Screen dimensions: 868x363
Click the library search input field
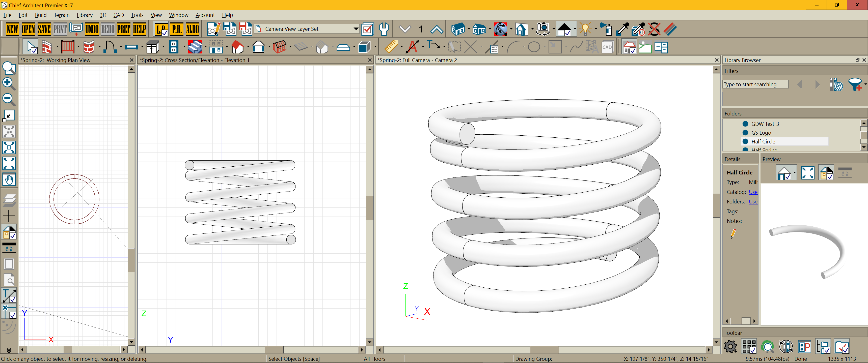(x=755, y=84)
